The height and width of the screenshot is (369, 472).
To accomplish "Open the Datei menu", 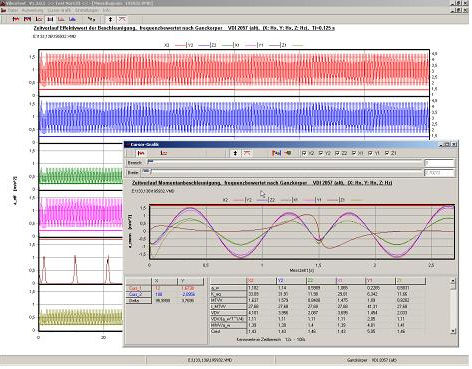I will [x=13, y=10].
